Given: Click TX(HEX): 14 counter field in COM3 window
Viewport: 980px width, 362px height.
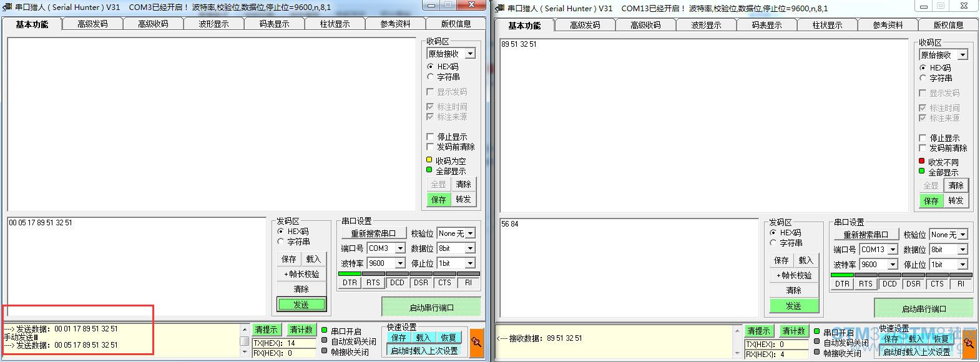Looking at the screenshot, I should pos(284,343).
